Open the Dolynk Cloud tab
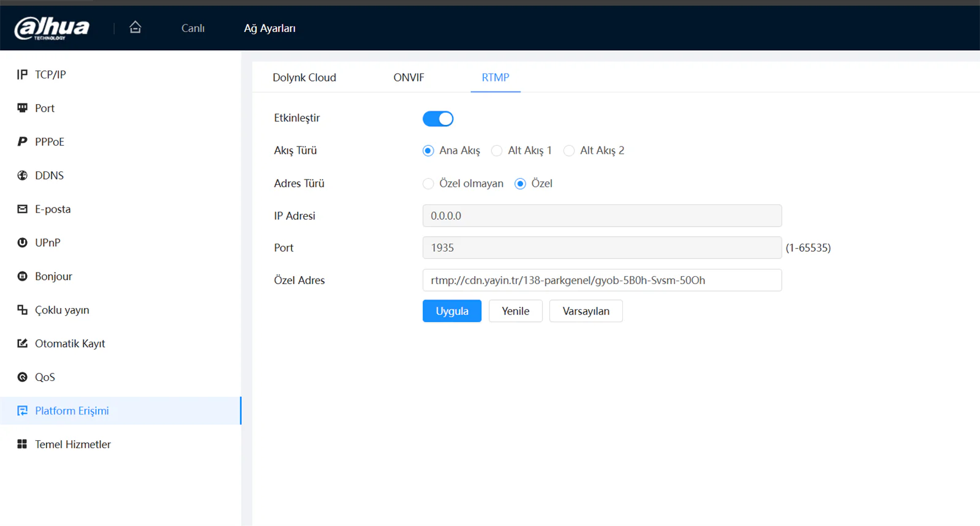Viewport: 980px width, 526px height. coord(304,78)
